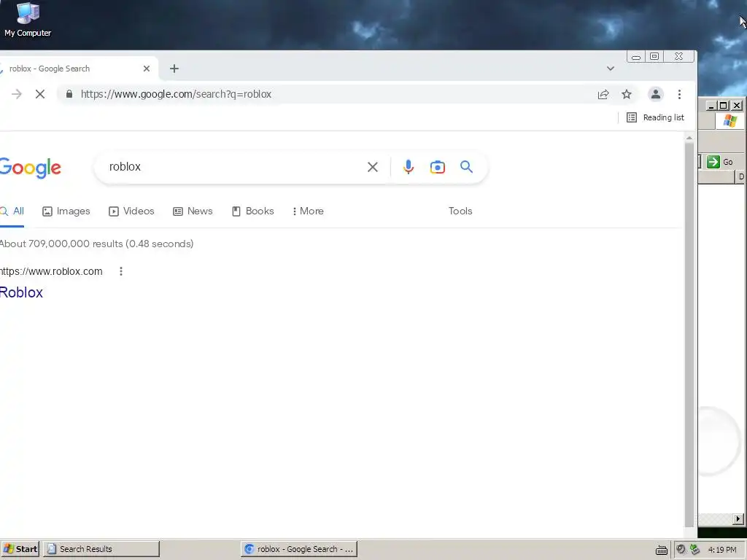Open the Reading list
Screen dimensions: 747x560
pyautogui.click(x=656, y=117)
